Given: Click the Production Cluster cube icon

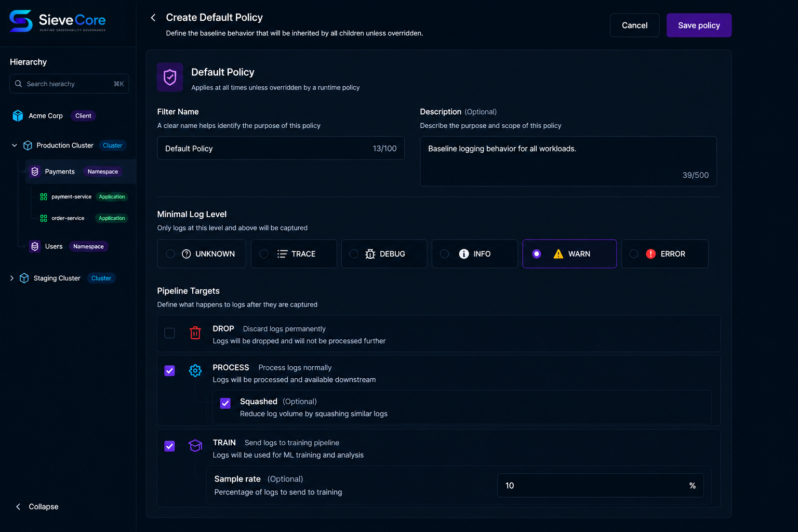Looking at the screenshot, I should pyautogui.click(x=28, y=145).
